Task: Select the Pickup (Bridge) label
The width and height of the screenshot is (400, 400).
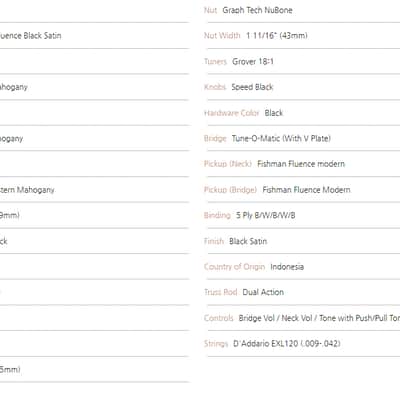Action: (x=230, y=190)
